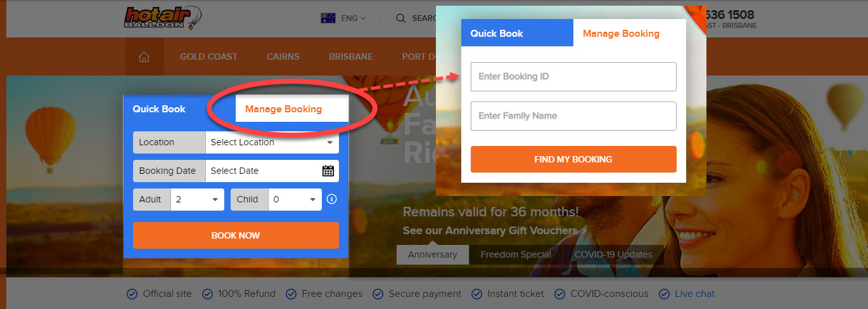Select the Freedom Special banner tab

516,254
